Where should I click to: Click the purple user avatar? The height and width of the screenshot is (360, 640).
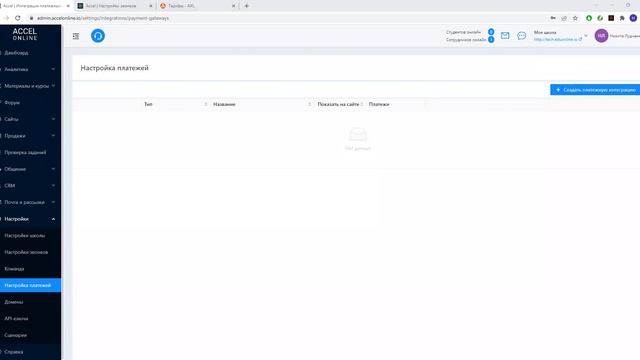pos(601,36)
